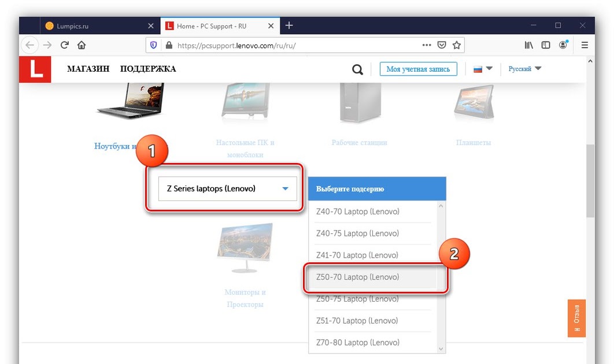
Task: Open the Ноутбуки category link
Action: point(115,146)
